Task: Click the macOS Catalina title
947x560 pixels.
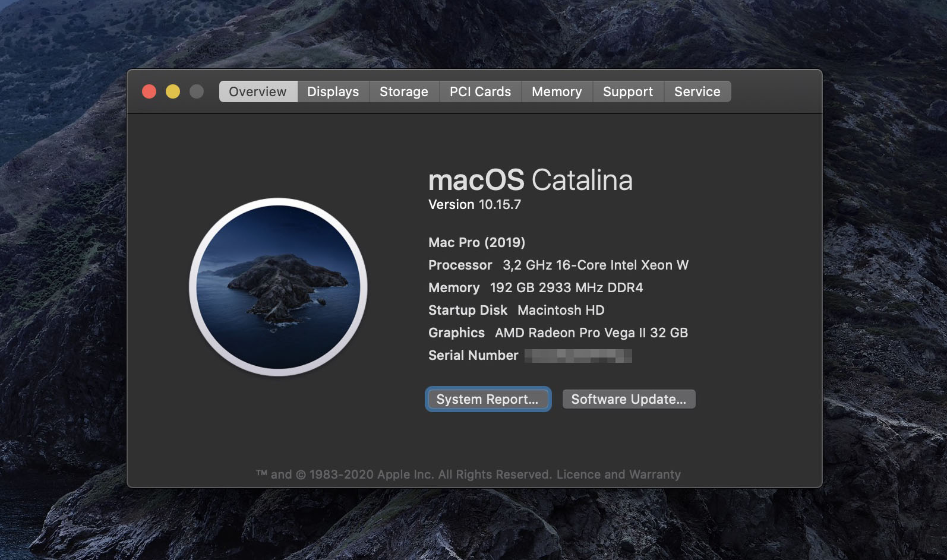Action: (x=531, y=180)
